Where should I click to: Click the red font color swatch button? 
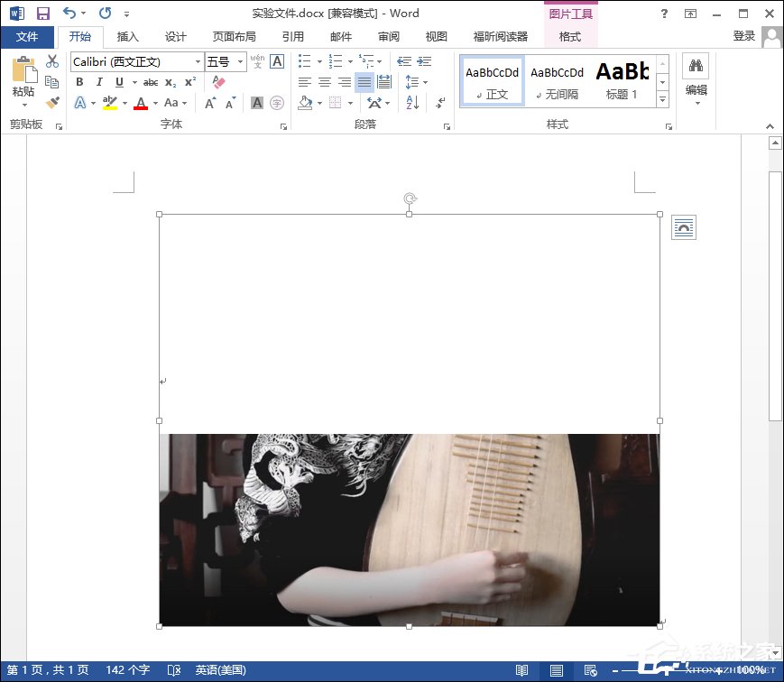(x=140, y=103)
